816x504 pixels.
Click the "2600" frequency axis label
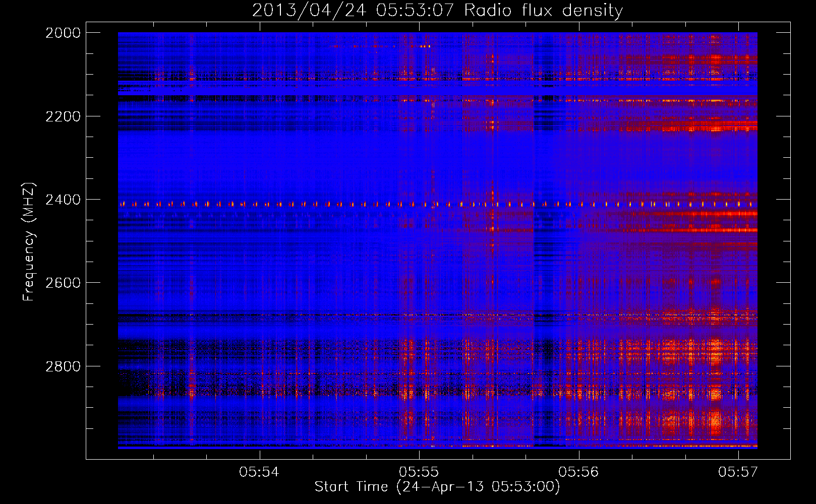63,283
